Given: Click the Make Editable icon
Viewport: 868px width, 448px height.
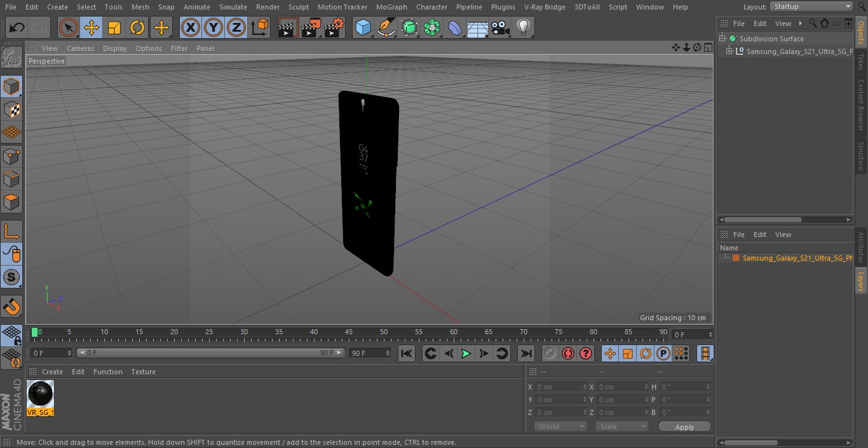Looking at the screenshot, I should tap(11, 58).
